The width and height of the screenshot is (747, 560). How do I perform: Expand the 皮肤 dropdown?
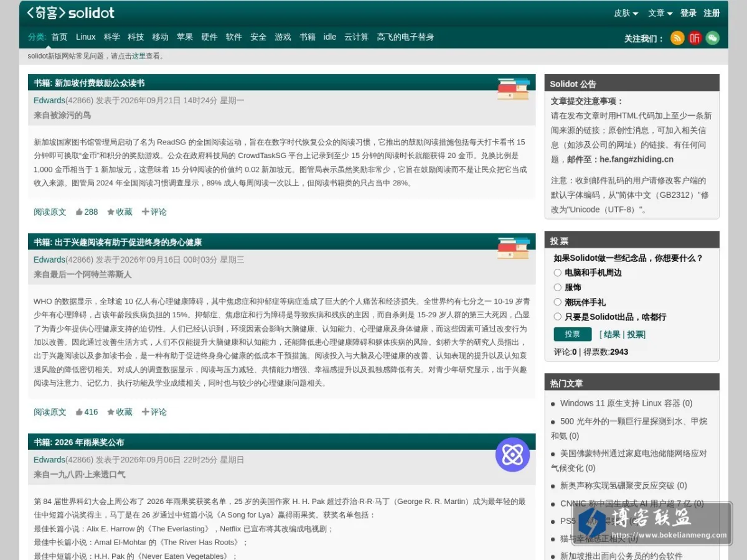[626, 13]
